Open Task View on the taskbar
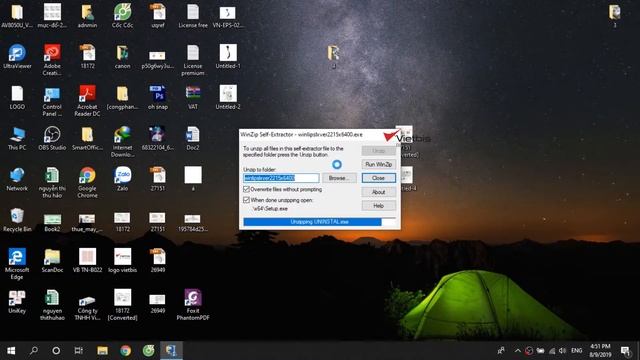Image resolution: width=640 pixels, height=360 pixels. point(79,350)
